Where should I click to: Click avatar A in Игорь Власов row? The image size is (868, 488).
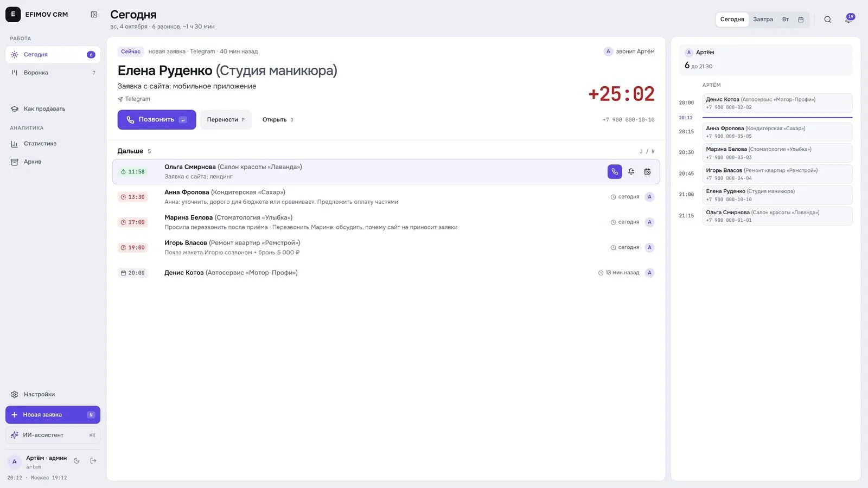point(649,247)
